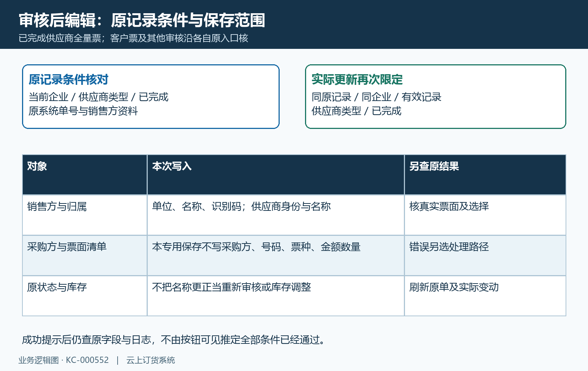This screenshot has width=588, height=371.
Task: Click the subtitle starting with 已完成供应商全量票
Action: (x=133, y=38)
